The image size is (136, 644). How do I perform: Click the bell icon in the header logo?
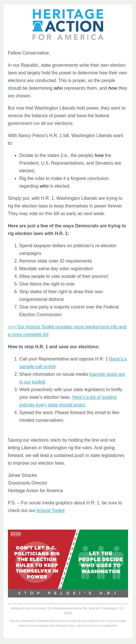click(38, 26)
